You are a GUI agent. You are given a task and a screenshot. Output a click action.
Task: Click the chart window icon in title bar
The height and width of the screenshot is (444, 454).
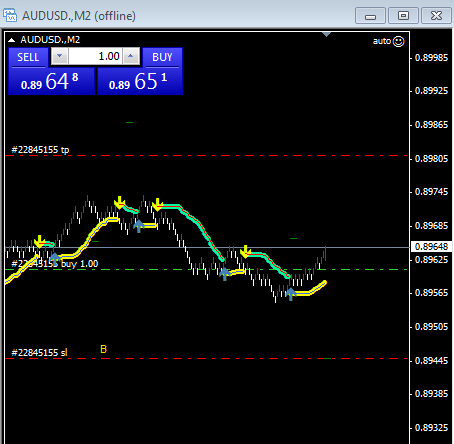10,15
